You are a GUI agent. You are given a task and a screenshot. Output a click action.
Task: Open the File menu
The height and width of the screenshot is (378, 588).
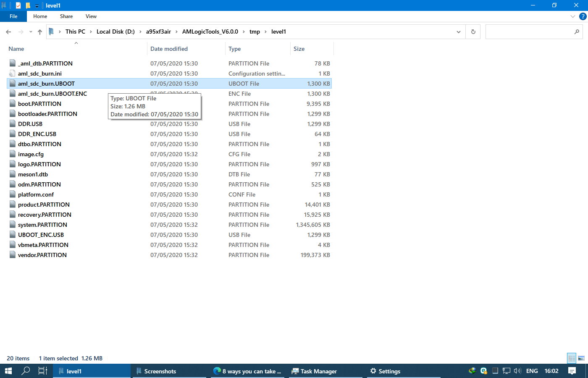click(x=13, y=16)
